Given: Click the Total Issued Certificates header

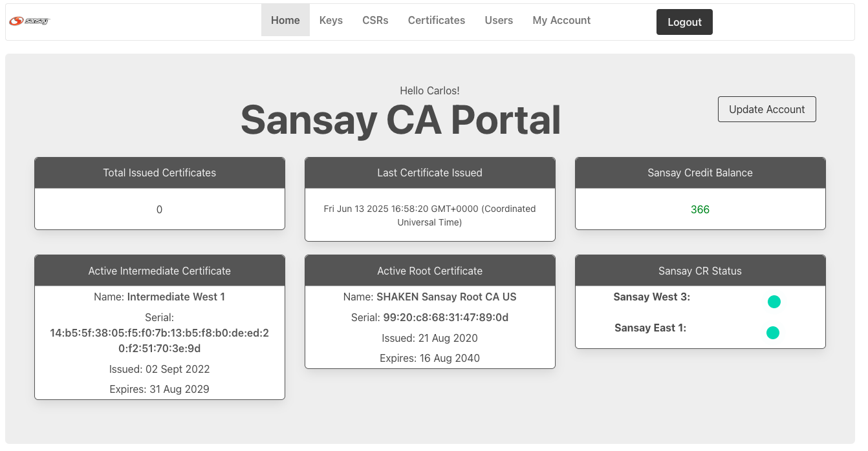Looking at the screenshot, I should coord(160,173).
